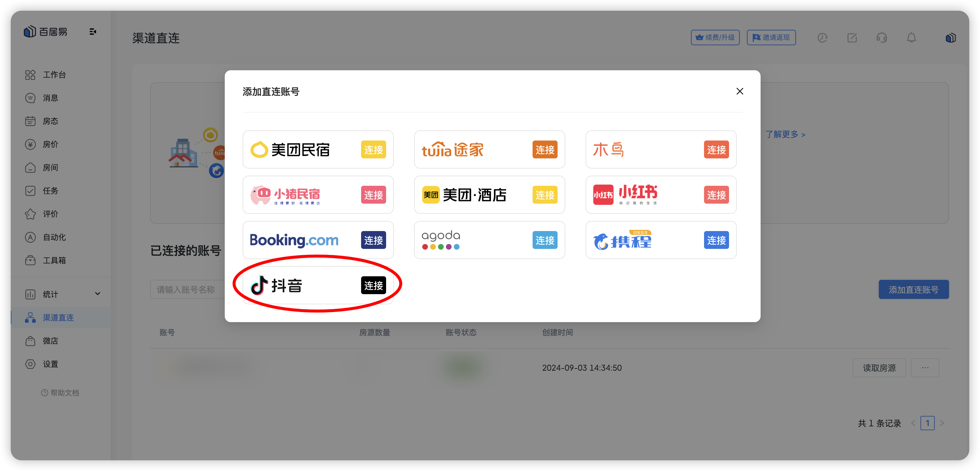The width and height of the screenshot is (980, 471).
Task: Click the tujia 途家 logo
Action: pyautogui.click(x=452, y=149)
